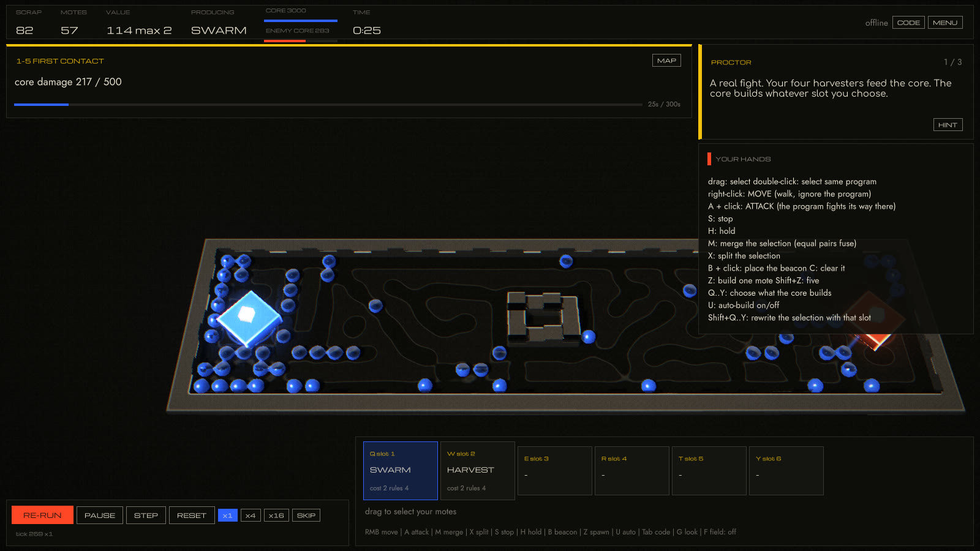
Task: Choose the empty T slot 5
Action: point(709,471)
